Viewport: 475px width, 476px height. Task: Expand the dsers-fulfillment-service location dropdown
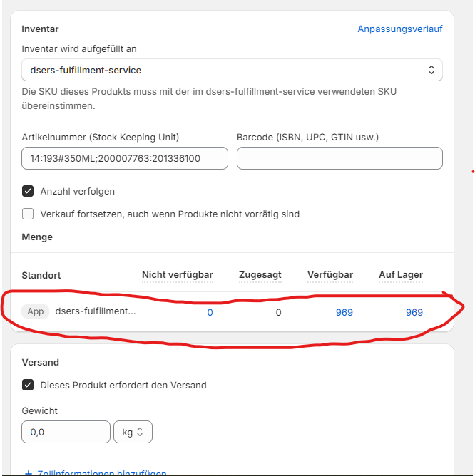click(232, 70)
